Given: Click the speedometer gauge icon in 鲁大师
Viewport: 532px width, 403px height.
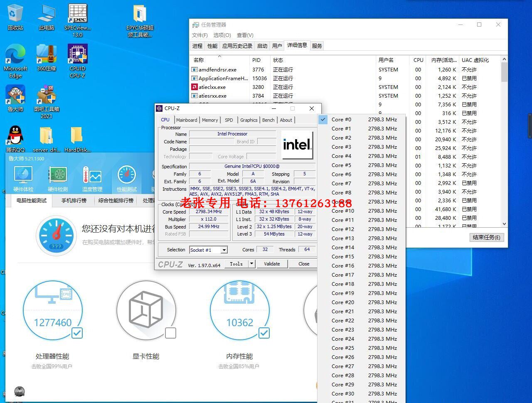Looking at the screenshot, I should click(57, 235).
